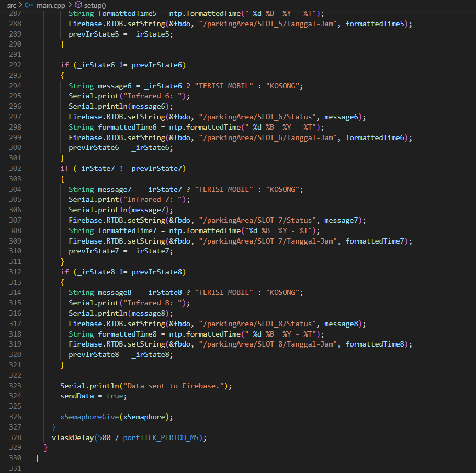Click the true keyword on line 324
Image resolution: width=476 pixels, height=473 pixels.
tap(115, 396)
